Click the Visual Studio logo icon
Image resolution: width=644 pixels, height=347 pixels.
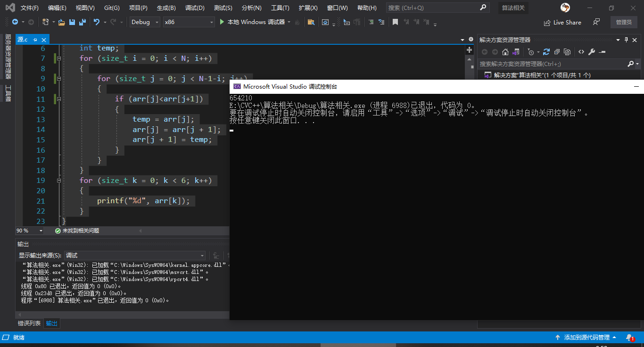[x=10, y=8]
